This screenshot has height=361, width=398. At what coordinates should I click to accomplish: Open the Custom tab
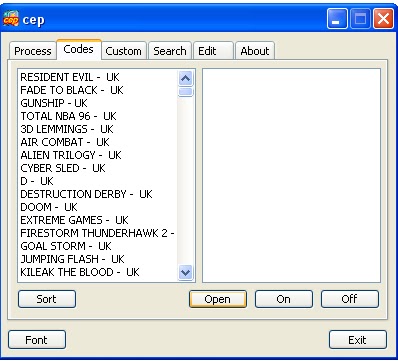124,51
